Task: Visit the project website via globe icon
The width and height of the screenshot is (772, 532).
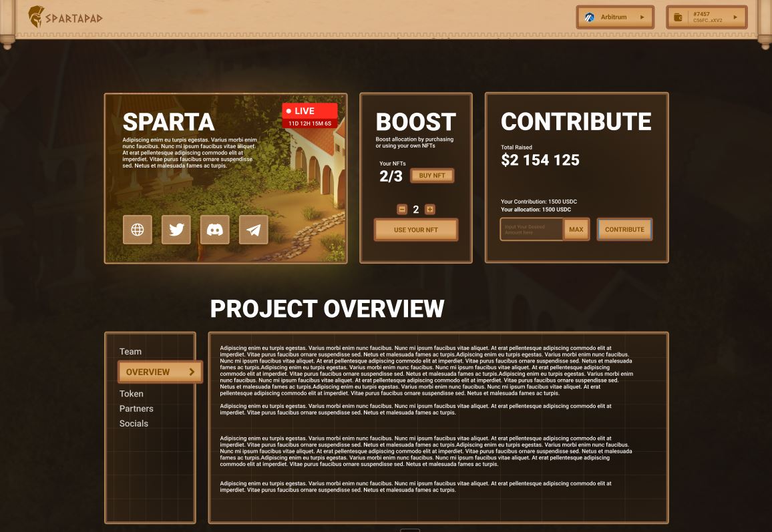Action: [137, 230]
